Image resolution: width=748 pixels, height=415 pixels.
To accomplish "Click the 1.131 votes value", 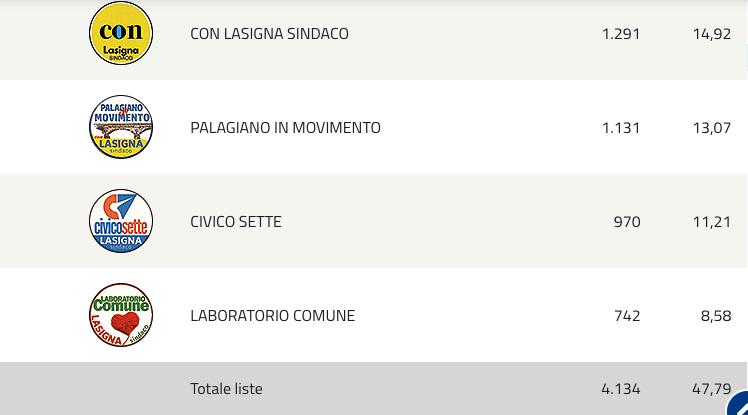I will tap(621, 128).
